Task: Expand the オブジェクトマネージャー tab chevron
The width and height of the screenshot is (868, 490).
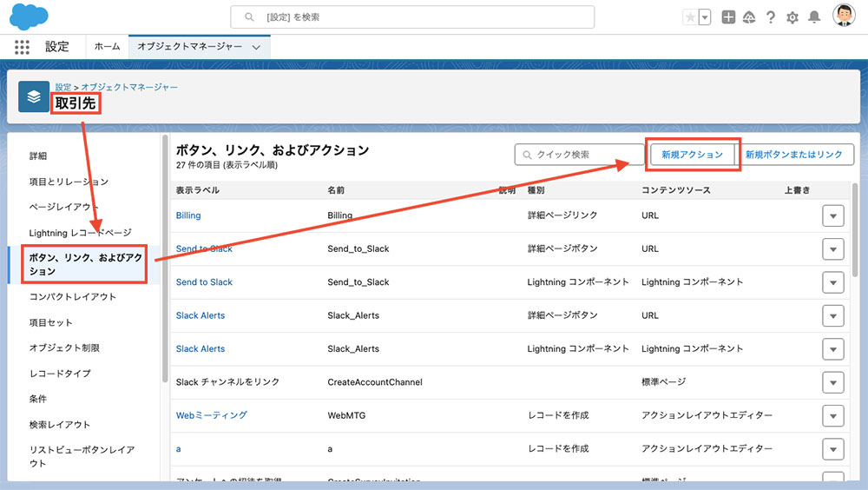Action: 256,47
